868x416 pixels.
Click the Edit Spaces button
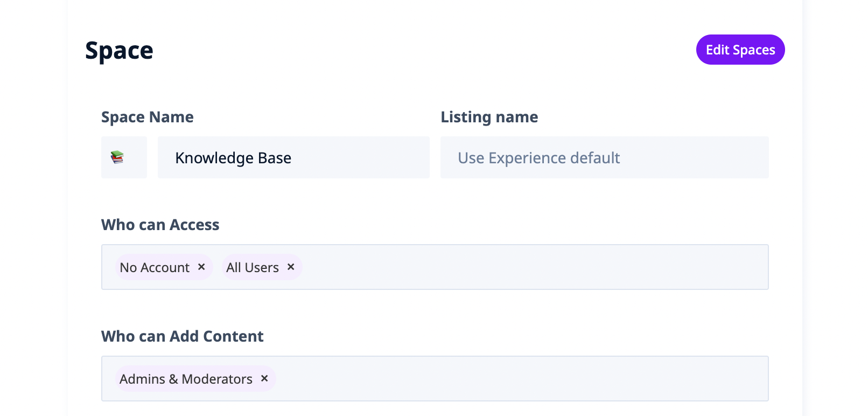click(740, 50)
